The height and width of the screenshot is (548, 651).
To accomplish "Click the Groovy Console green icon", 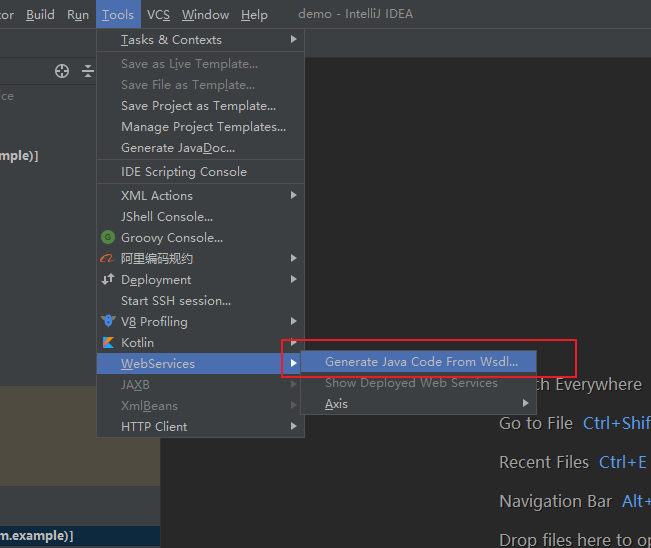I will (x=108, y=237).
